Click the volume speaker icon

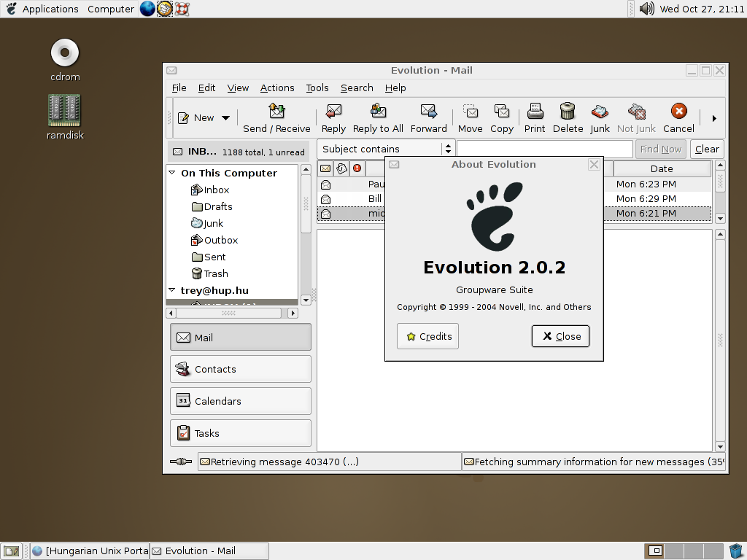click(646, 9)
